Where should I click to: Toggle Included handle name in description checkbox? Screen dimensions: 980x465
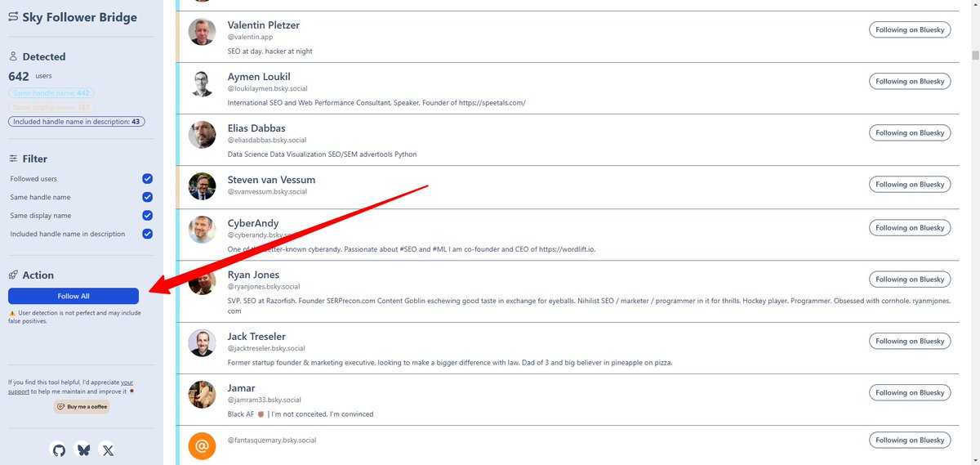click(x=148, y=234)
